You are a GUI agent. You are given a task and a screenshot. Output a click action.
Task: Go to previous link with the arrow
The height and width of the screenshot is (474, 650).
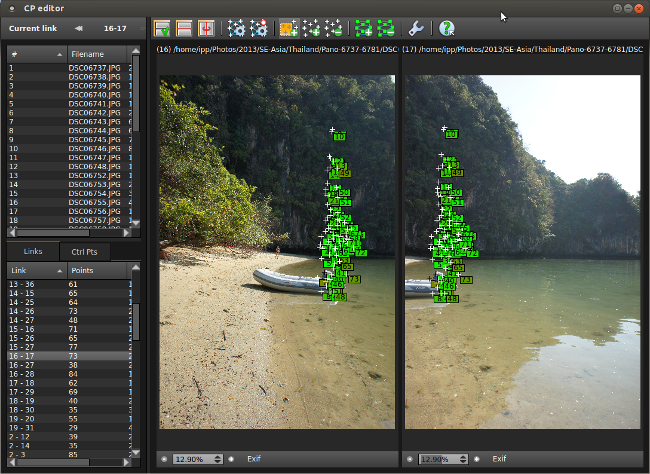click(x=79, y=29)
